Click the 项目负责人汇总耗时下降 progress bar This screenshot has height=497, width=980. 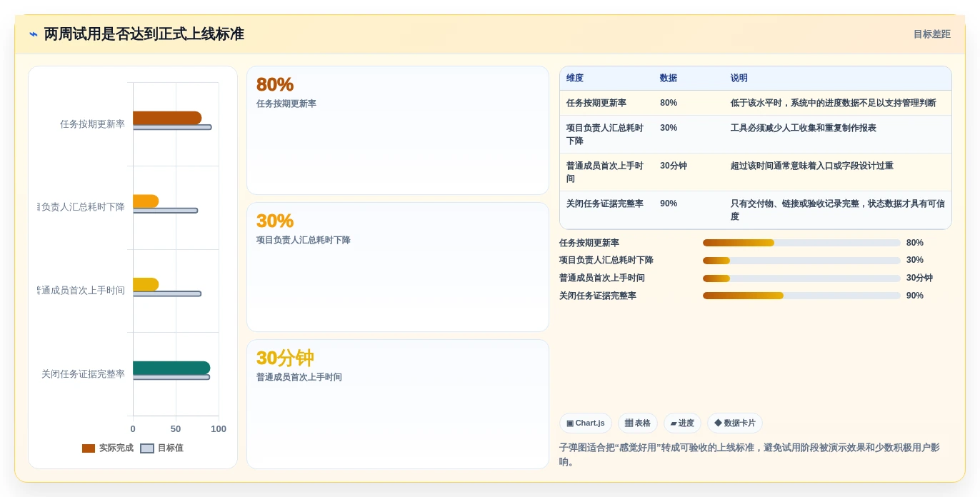[801, 261]
